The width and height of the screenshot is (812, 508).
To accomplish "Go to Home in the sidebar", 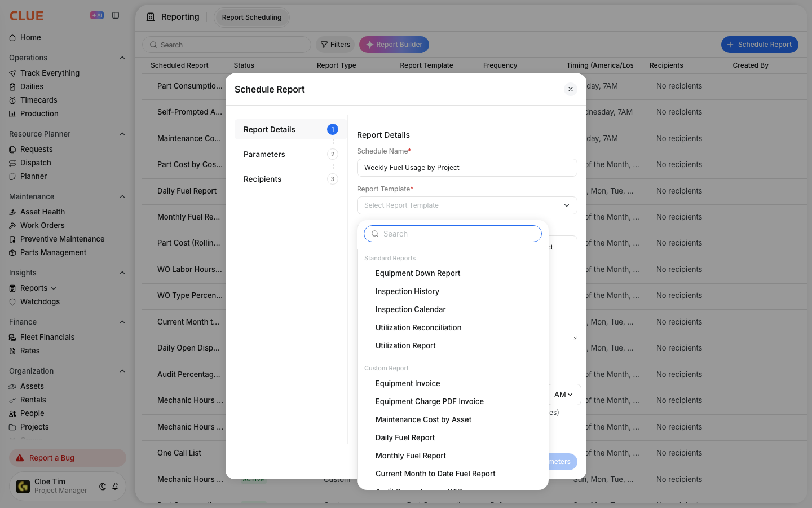I will pos(30,38).
